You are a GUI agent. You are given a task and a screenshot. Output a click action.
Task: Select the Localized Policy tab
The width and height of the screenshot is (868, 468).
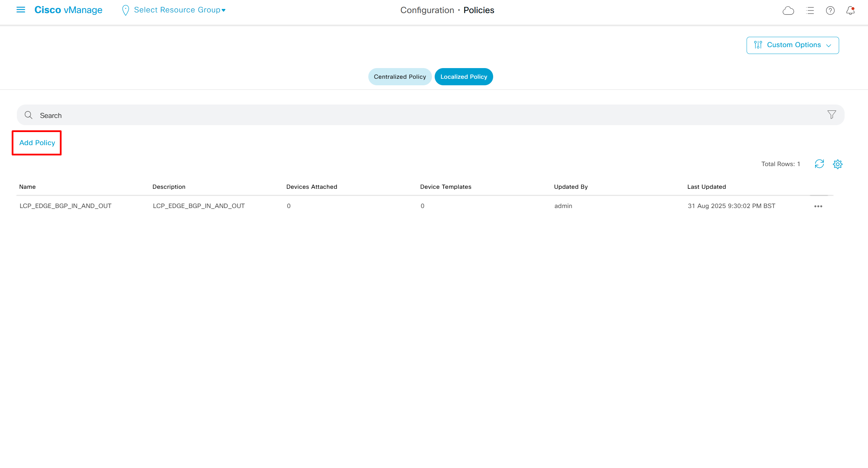[x=463, y=77]
